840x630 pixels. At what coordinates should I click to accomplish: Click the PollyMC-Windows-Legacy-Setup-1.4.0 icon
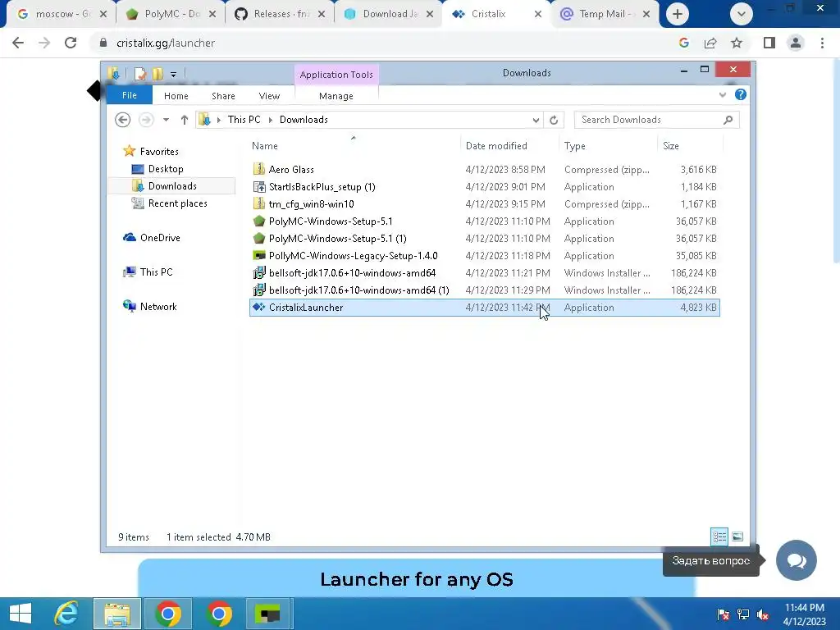[259, 256]
